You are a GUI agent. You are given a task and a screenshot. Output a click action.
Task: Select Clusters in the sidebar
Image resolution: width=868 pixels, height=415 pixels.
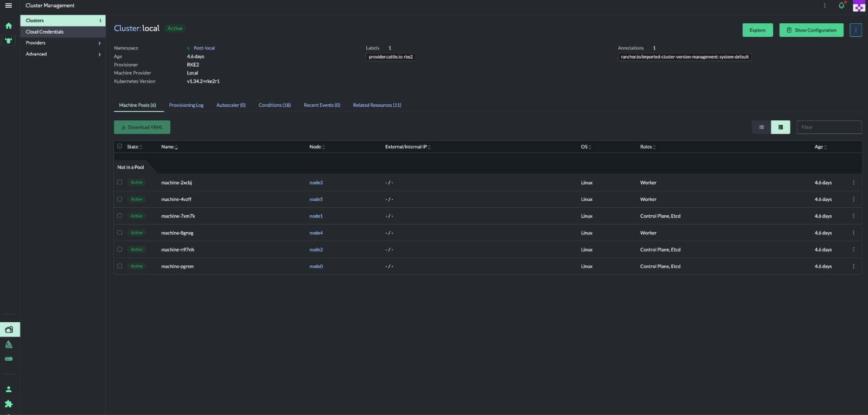(63, 21)
